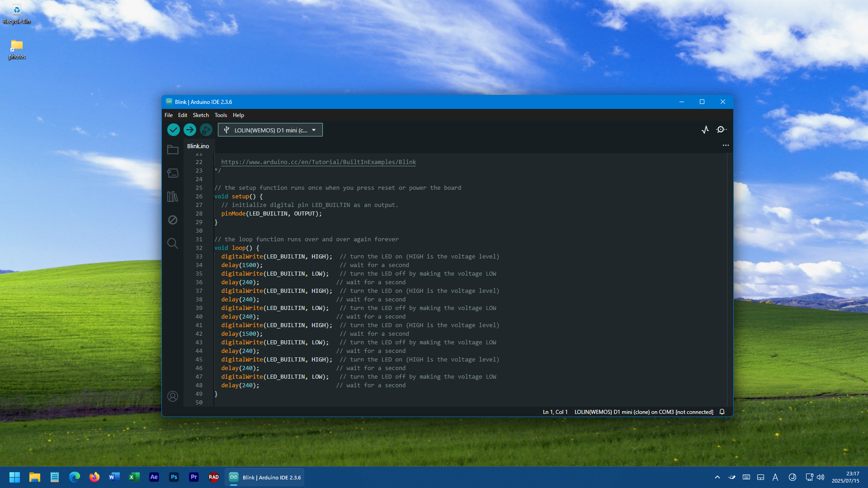Open the File menu
Image resolution: width=868 pixels, height=488 pixels.
tap(169, 115)
